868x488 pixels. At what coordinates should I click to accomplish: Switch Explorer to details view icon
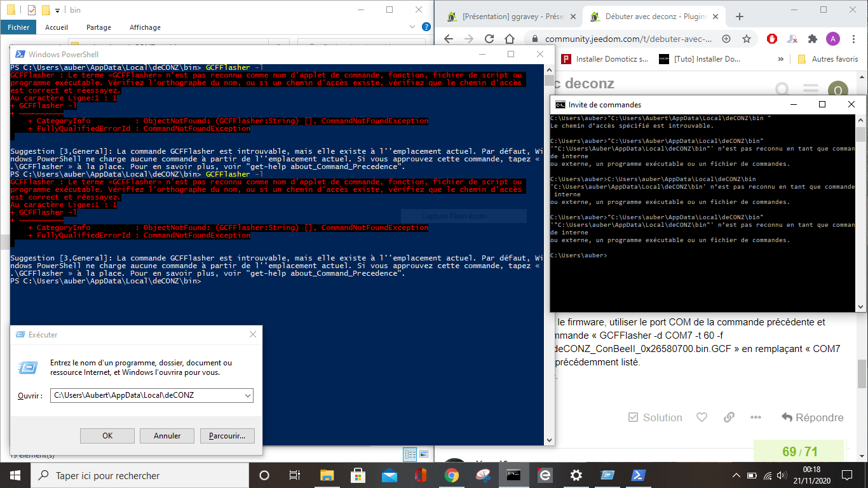click(x=410, y=454)
